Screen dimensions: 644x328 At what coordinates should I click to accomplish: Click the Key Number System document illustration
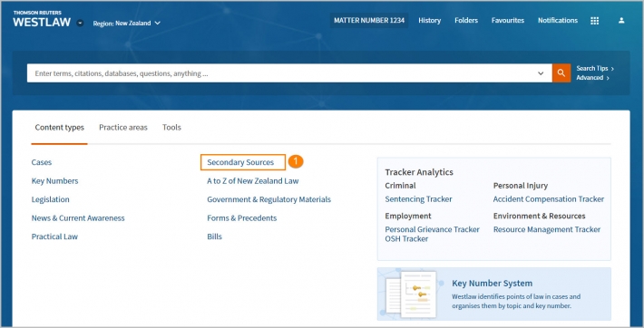tap(411, 294)
